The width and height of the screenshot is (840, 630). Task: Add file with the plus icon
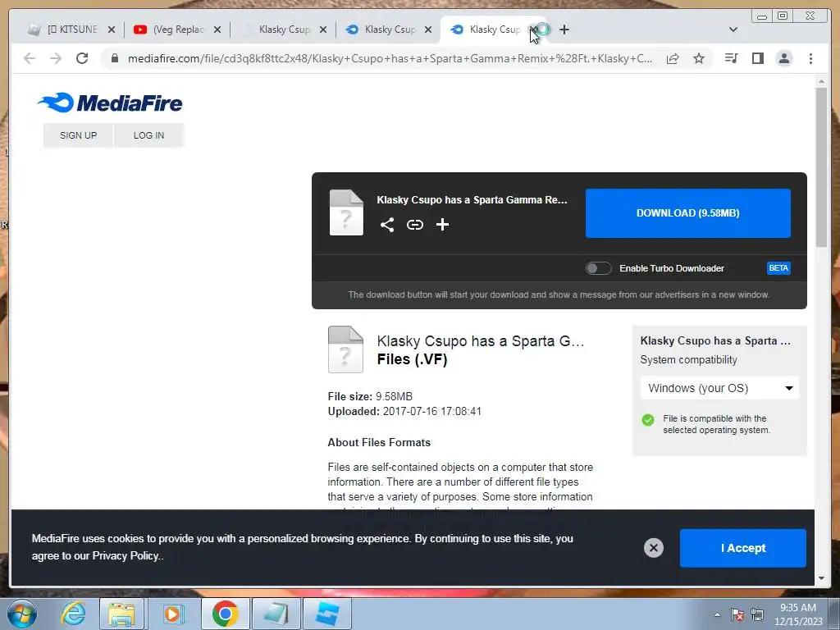coord(442,225)
